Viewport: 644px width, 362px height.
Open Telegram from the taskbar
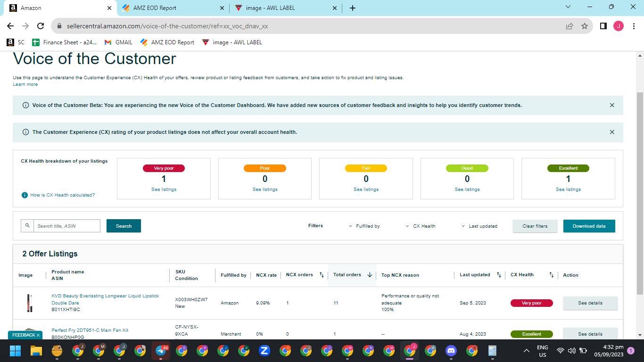pos(161,351)
